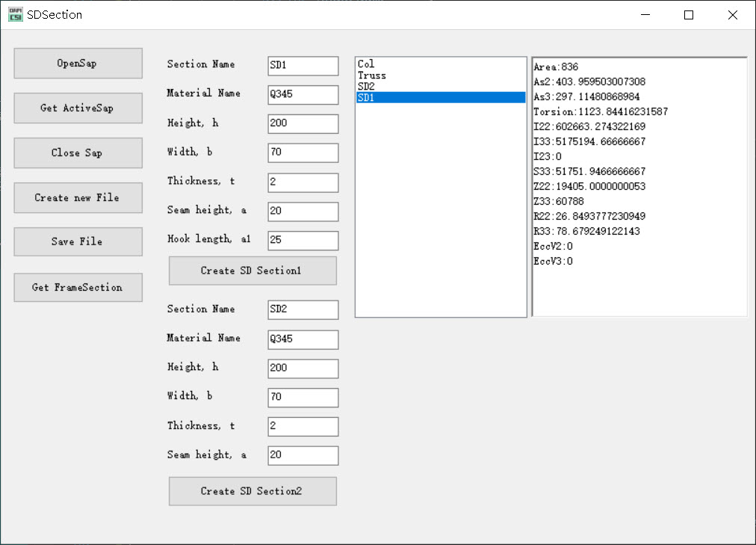
Task: Click the I22 property value line
Action: [x=589, y=127]
